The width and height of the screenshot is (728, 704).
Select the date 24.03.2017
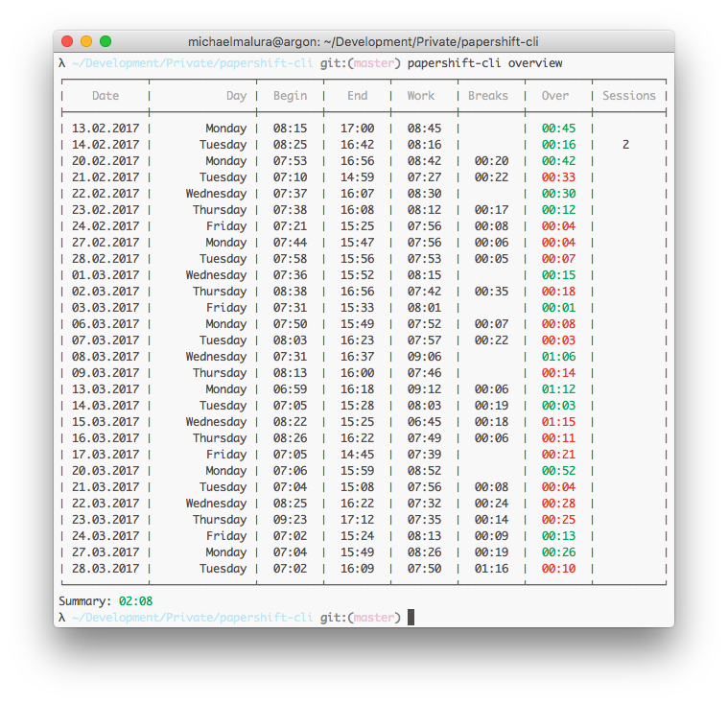(x=106, y=536)
